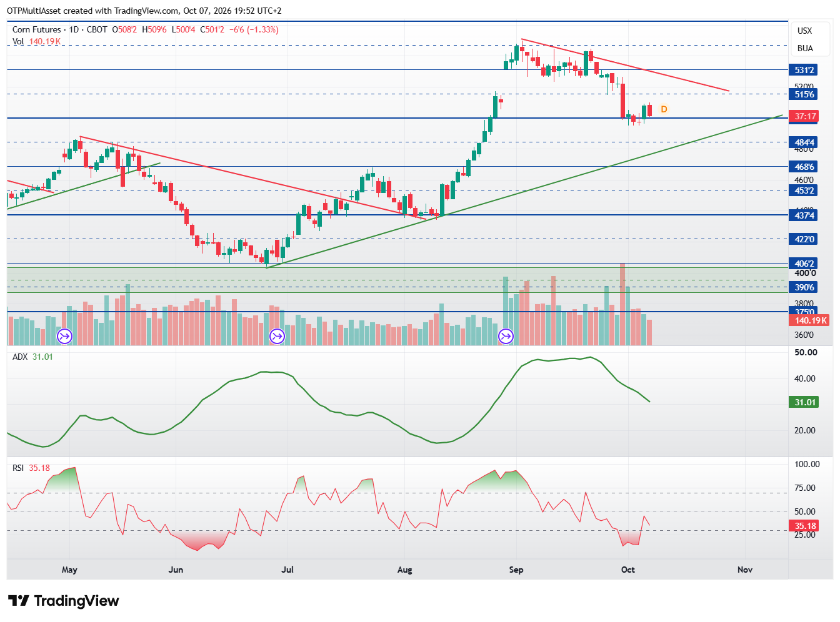Image resolution: width=840 pixels, height=622 pixels.
Task: Click the 100.00 value on RSI scale
Action: (x=807, y=464)
